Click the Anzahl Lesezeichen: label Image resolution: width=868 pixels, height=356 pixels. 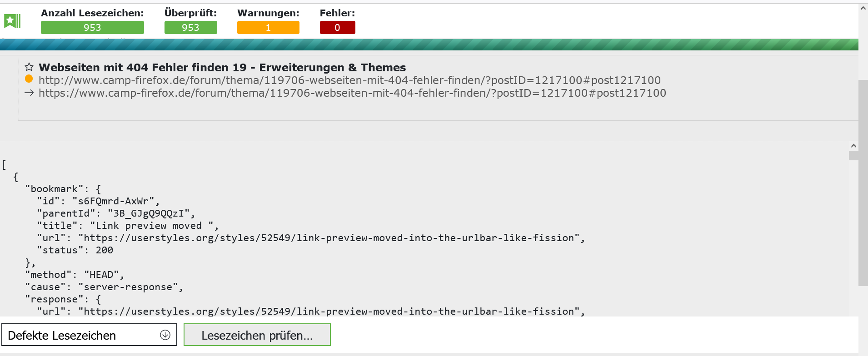pyautogui.click(x=92, y=13)
